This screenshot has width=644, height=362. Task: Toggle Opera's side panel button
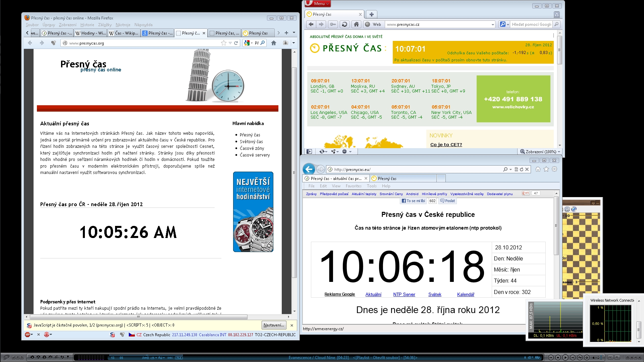pyautogui.click(x=309, y=152)
